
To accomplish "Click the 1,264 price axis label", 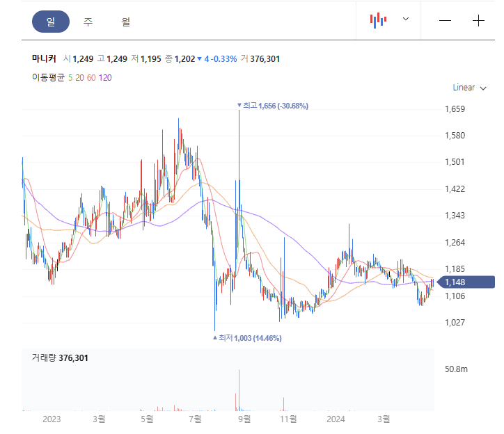I will [x=455, y=243].
